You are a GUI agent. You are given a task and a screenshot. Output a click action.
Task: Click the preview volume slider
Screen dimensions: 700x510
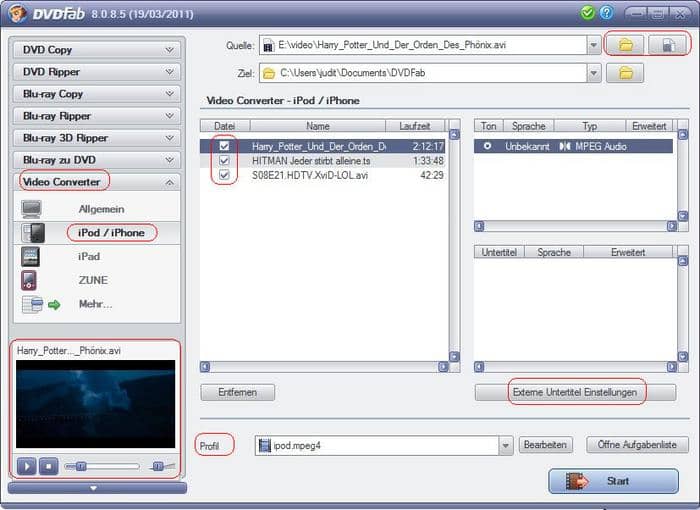click(163, 467)
